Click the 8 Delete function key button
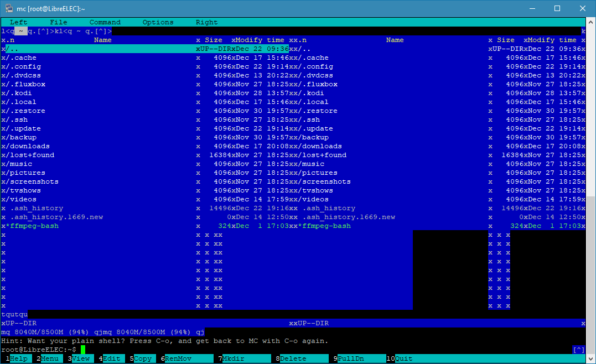Screen dimensions: 596x364 pyautogui.click(x=293, y=358)
